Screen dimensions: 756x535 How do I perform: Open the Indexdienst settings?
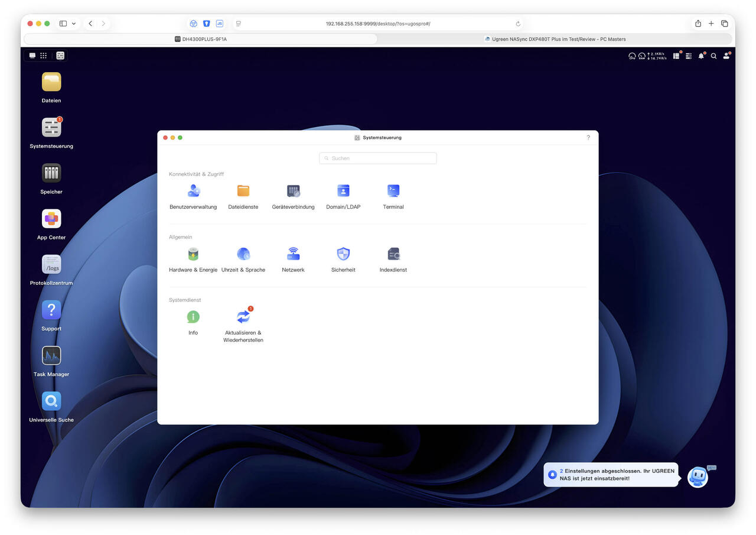point(393,254)
